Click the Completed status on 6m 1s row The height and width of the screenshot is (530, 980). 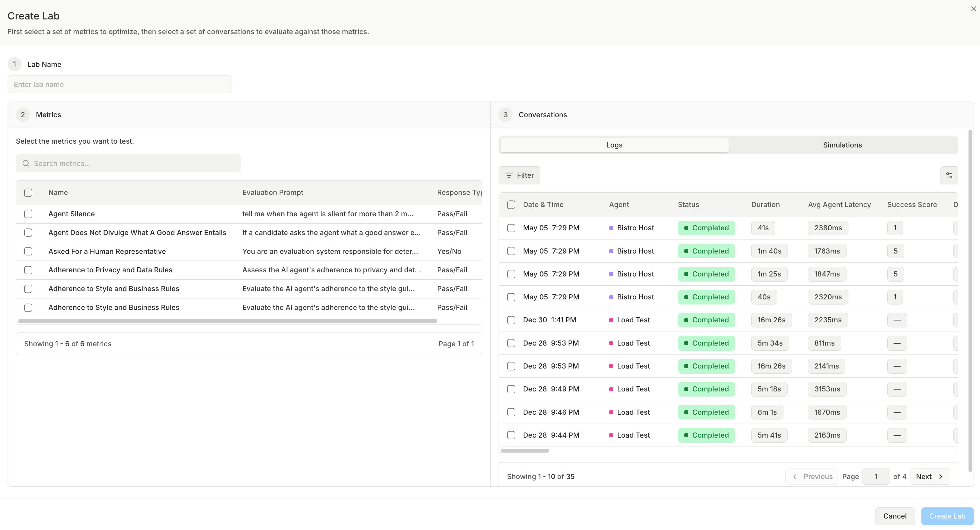(x=706, y=412)
